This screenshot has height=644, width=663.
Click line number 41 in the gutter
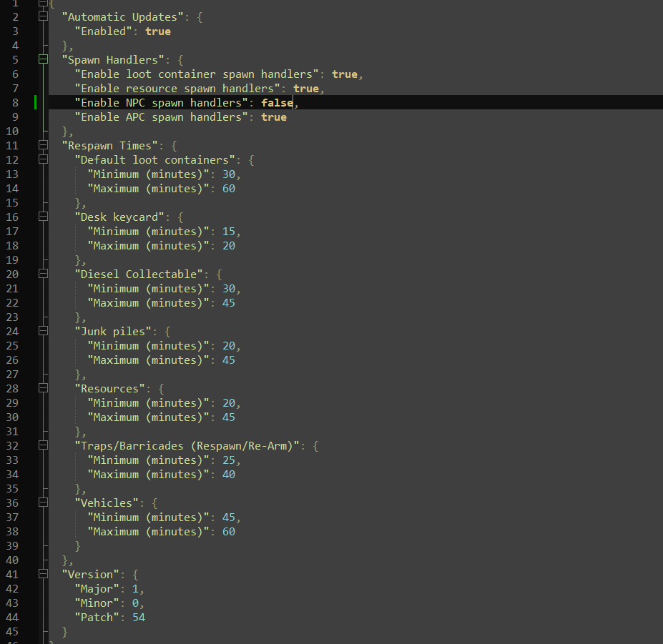12,574
